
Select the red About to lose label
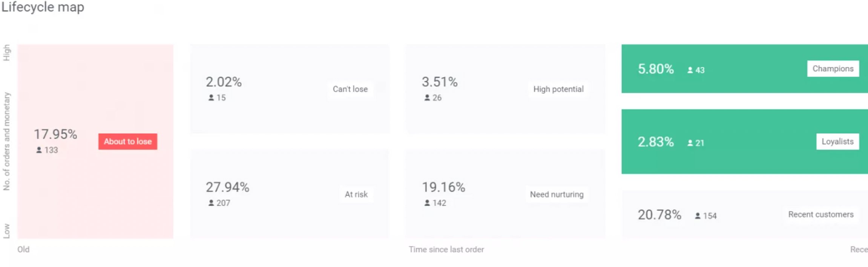(128, 142)
